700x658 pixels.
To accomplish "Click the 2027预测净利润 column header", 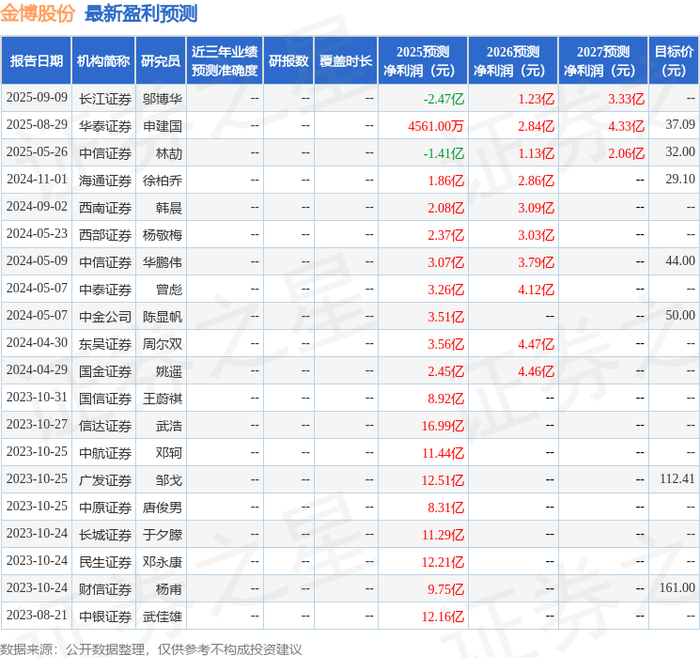I will [x=603, y=61].
